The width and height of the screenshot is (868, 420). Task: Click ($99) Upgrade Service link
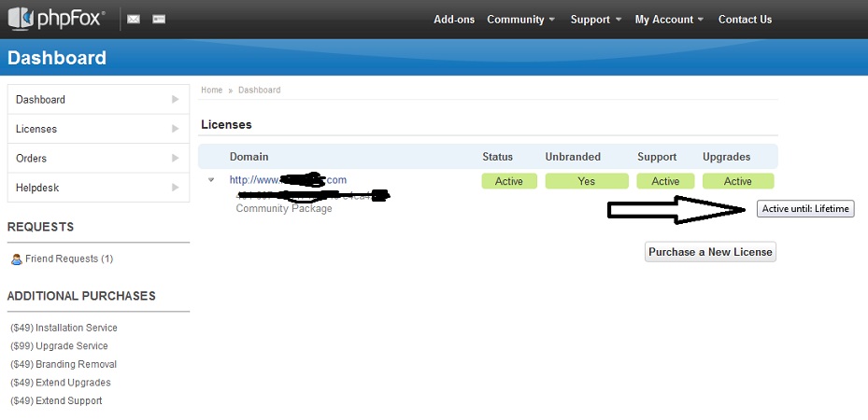point(59,346)
